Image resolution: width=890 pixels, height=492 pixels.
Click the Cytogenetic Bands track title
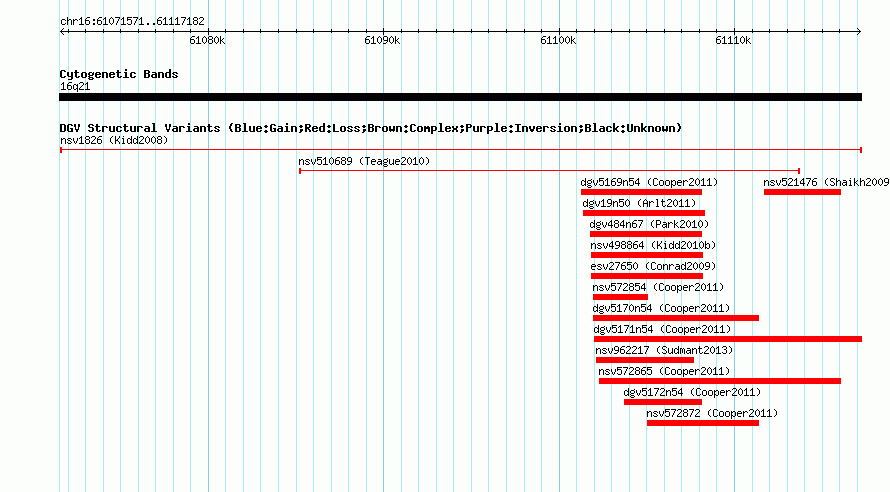[119, 74]
